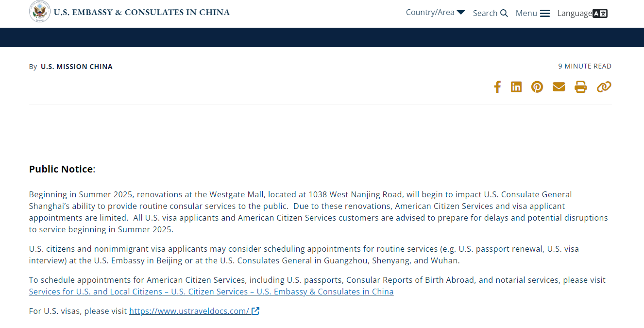The height and width of the screenshot is (328, 644).
Task: Open the Language selector
Action: 582,13
